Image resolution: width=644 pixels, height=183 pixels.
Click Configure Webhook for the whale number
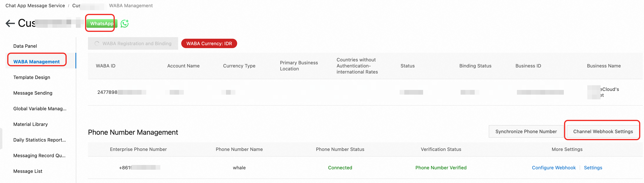pyautogui.click(x=554, y=168)
